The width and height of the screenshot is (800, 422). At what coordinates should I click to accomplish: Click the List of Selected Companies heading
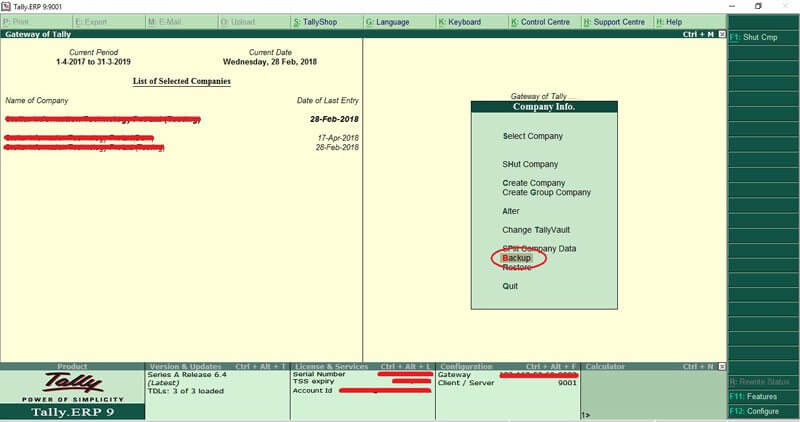(x=182, y=81)
